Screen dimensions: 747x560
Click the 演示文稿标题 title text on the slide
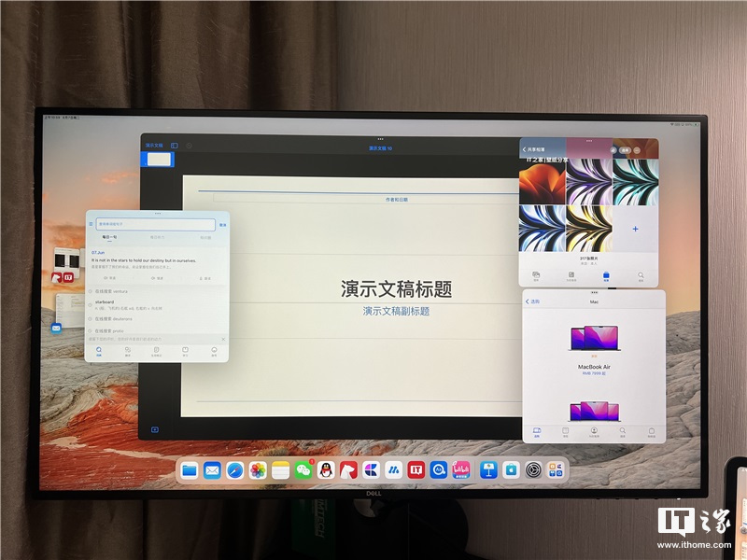click(396, 289)
